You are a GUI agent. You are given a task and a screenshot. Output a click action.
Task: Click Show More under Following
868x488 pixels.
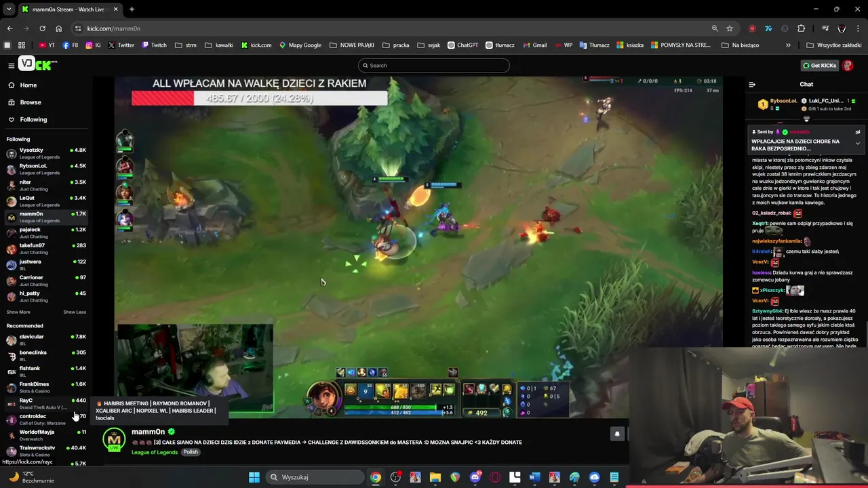point(18,312)
